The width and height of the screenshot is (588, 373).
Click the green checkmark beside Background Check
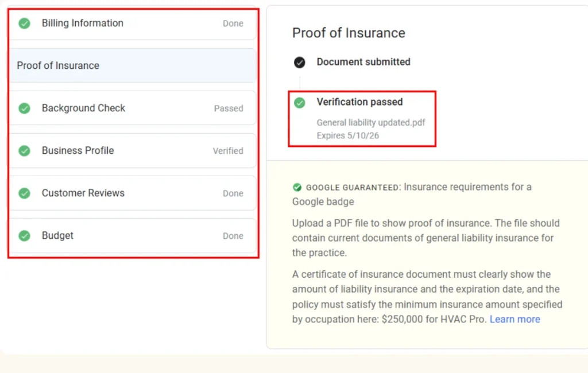[24, 108]
